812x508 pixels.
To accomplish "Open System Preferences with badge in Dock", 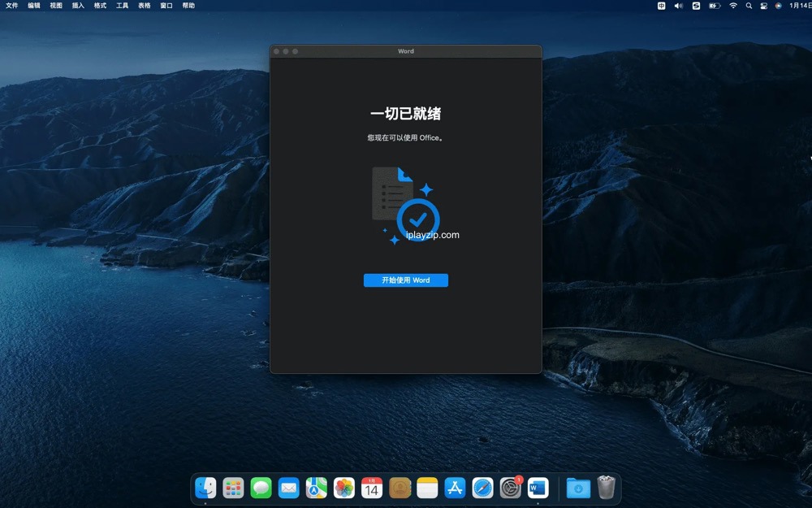I will (511, 488).
